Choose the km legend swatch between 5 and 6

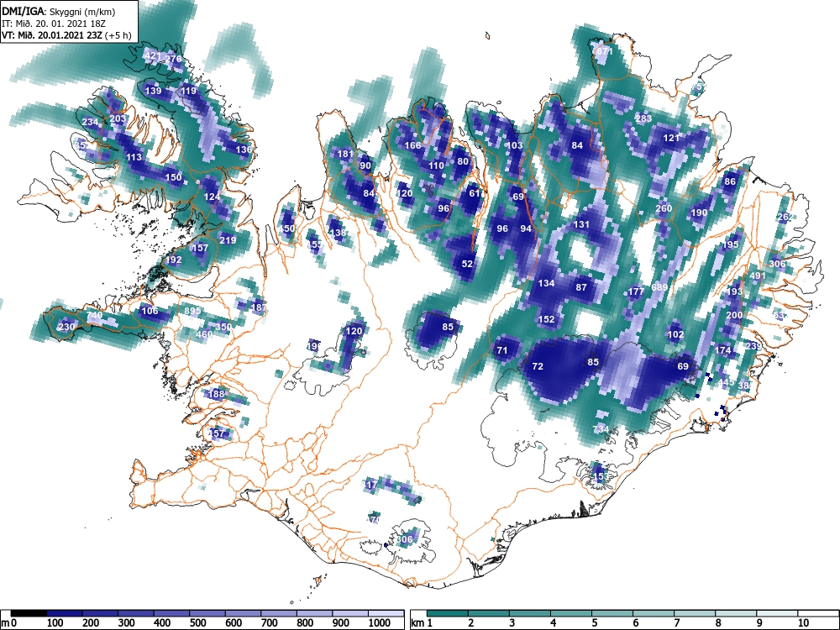point(612,614)
